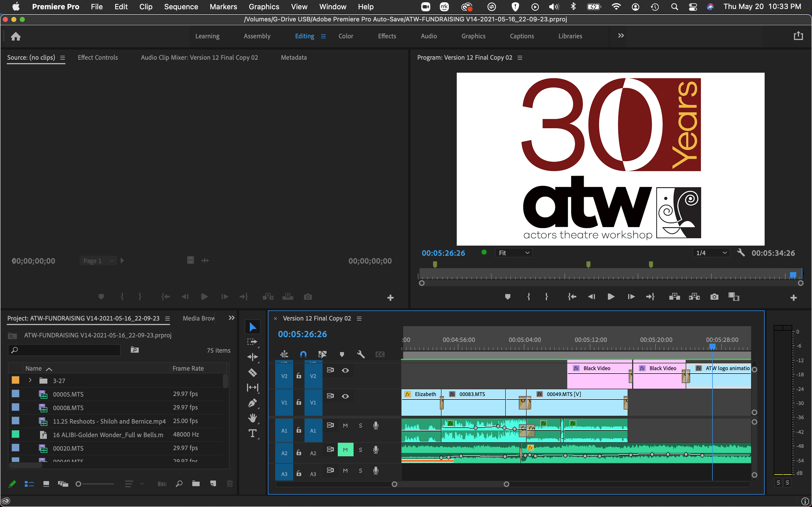Select the Track Select Forward tool
This screenshot has width=812, height=507.
point(253,342)
